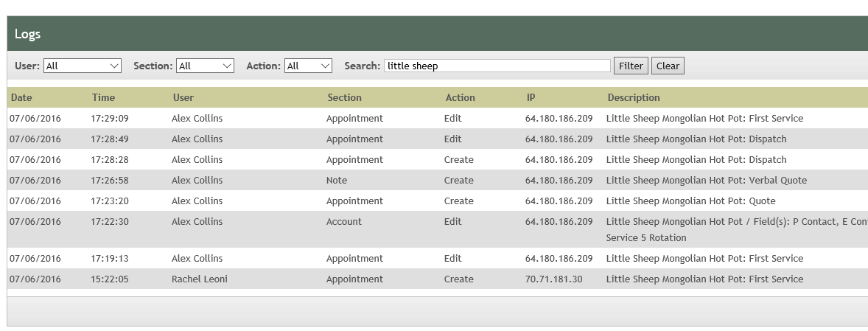This screenshot has width=868, height=331.
Task: Open the Action filter dropdown
Action: 308,66
